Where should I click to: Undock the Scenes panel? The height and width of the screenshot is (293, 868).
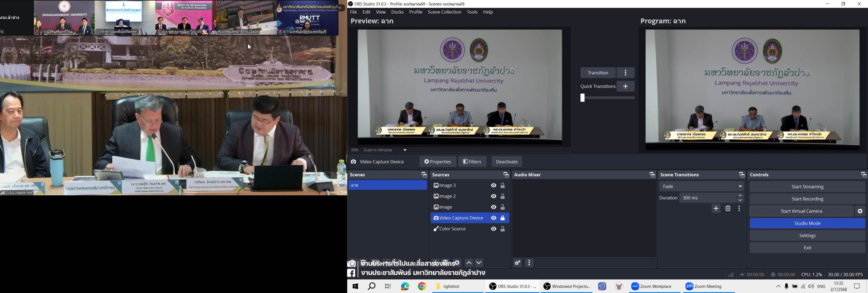click(424, 175)
